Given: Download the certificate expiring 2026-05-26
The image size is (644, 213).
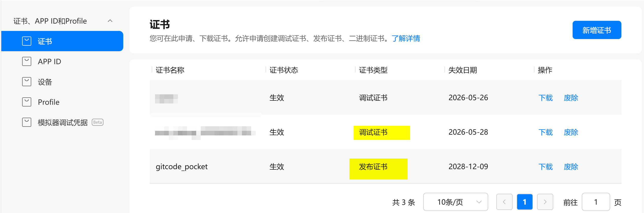Looking at the screenshot, I should (x=545, y=98).
